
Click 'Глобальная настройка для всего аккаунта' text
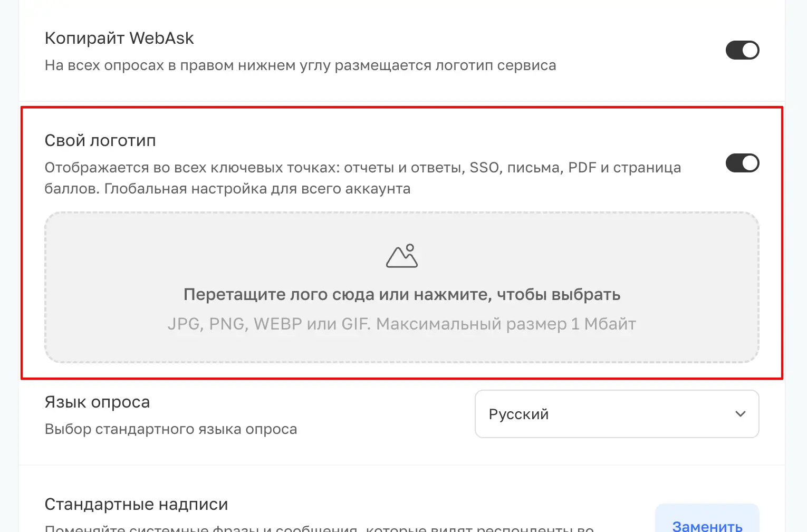257,189
